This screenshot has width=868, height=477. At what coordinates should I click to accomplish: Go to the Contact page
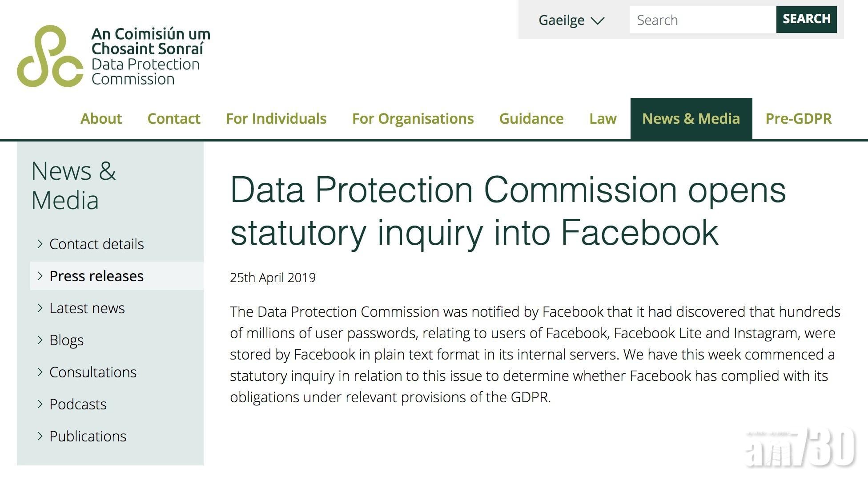coord(174,118)
